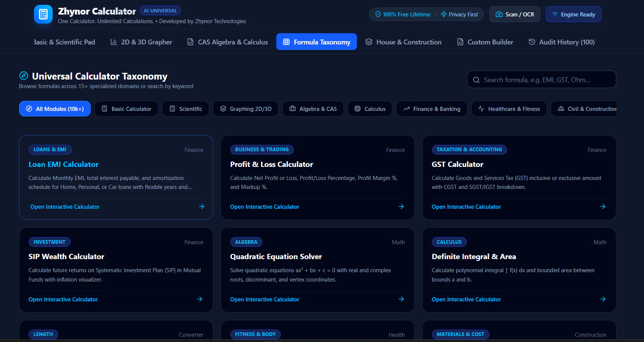Open the Custom Builder tab
The image size is (644, 342).
(485, 42)
